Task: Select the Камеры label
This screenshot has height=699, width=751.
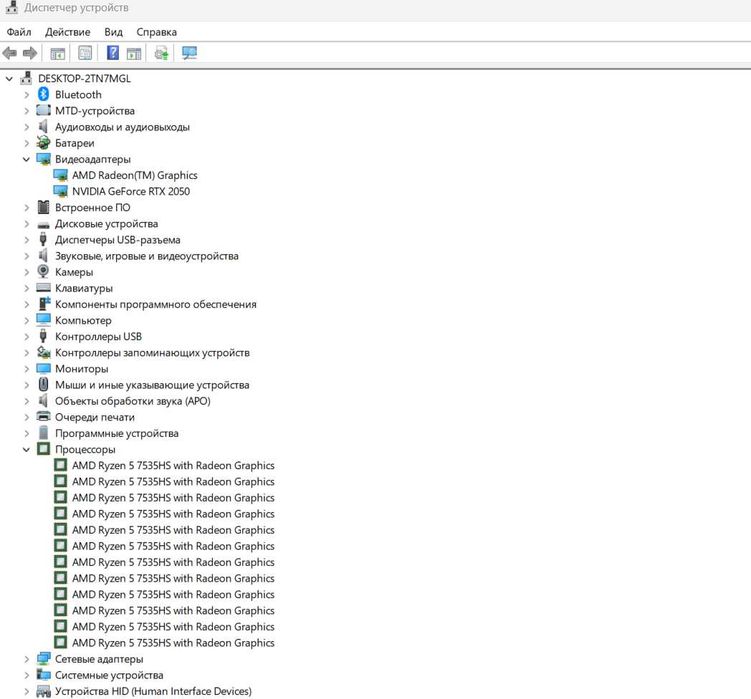Action: [x=74, y=272]
